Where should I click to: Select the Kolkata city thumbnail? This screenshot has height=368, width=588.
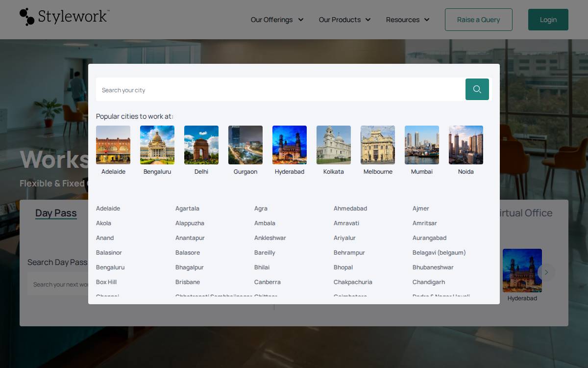[334, 145]
